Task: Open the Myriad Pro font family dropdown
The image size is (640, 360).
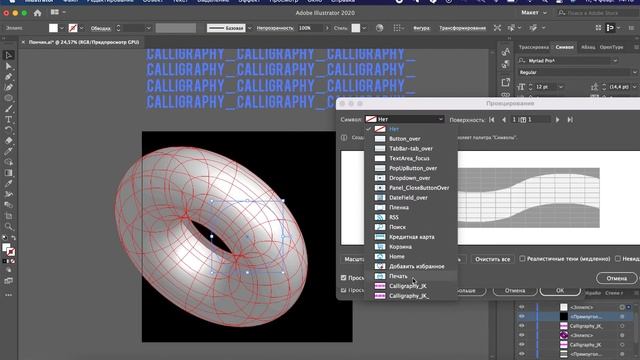Action: [615, 61]
